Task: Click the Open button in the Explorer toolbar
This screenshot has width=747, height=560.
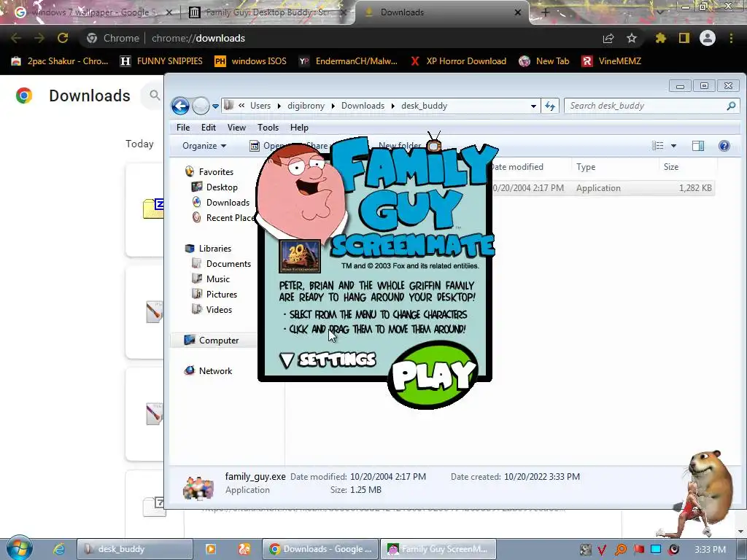Action: 267,146
